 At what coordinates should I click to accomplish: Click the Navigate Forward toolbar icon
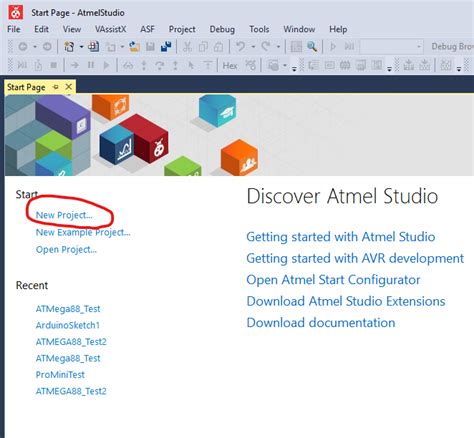[x=47, y=47]
